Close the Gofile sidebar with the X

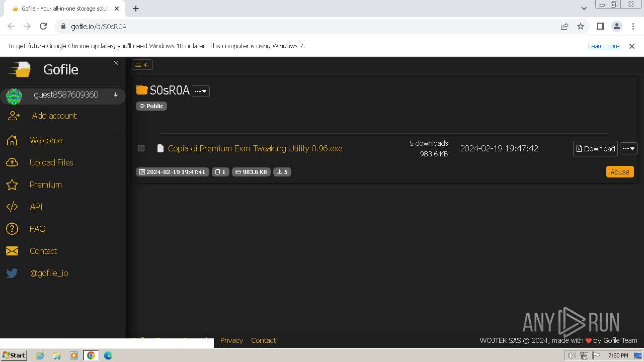[116, 63]
